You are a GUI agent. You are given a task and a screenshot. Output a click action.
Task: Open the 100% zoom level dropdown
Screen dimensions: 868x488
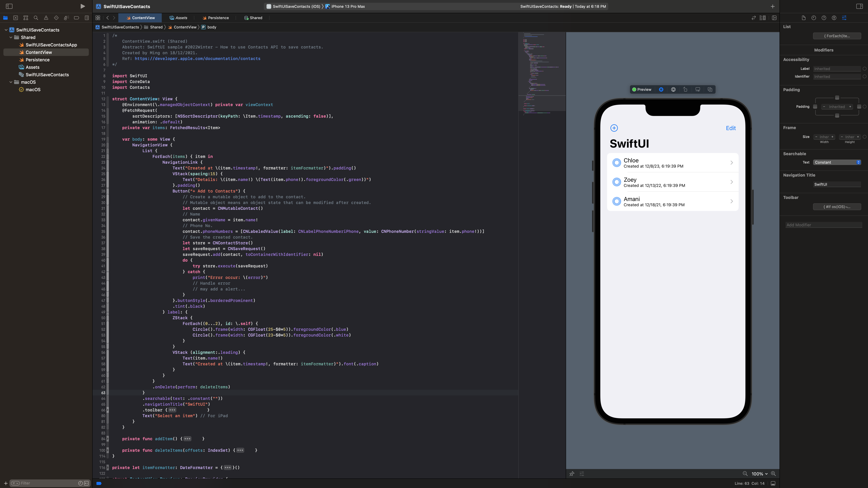759,474
